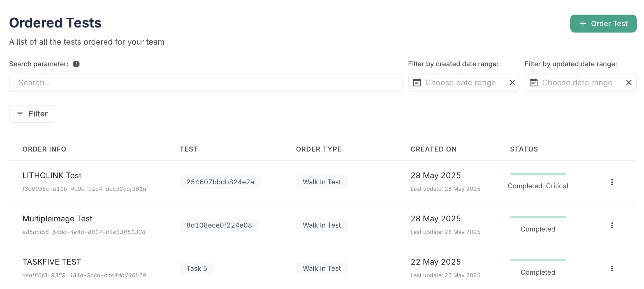Click the plus icon on Order Test button
The width and height of the screenshot is (644, 289).
pyautogui.click(x=583, y=24)
